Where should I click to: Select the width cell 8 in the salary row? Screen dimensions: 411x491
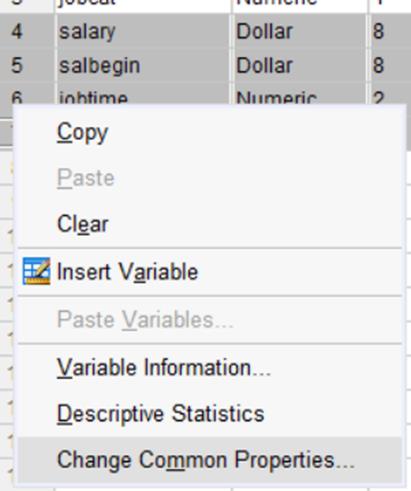click(x=390, y=32)
